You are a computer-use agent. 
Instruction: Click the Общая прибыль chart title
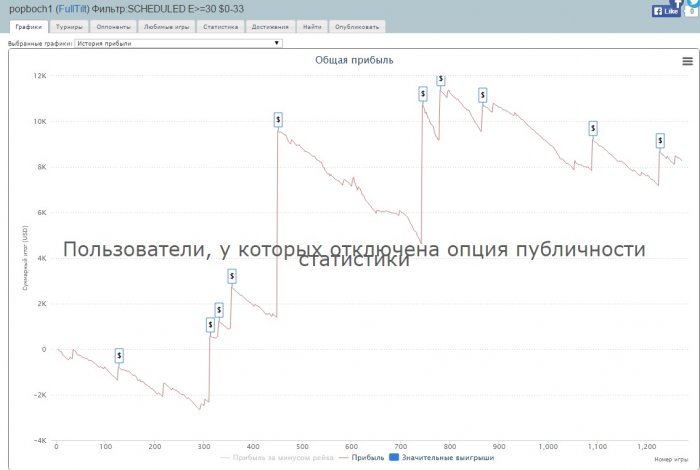click(354, 60)
